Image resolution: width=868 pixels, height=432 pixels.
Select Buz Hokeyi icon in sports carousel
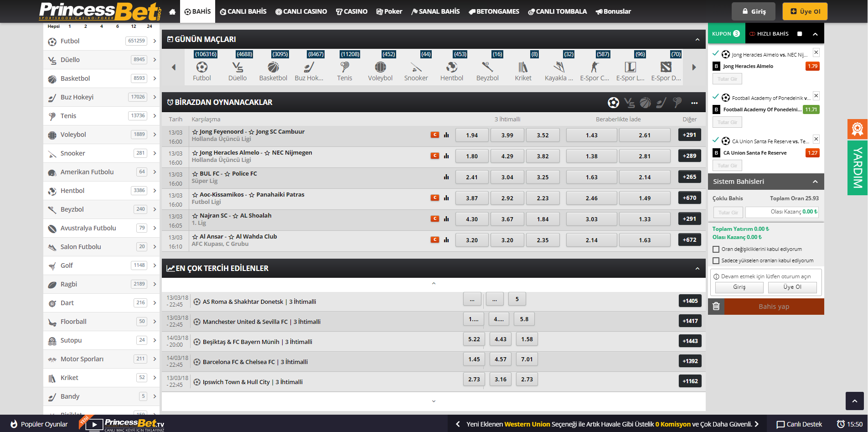point(309,67)
